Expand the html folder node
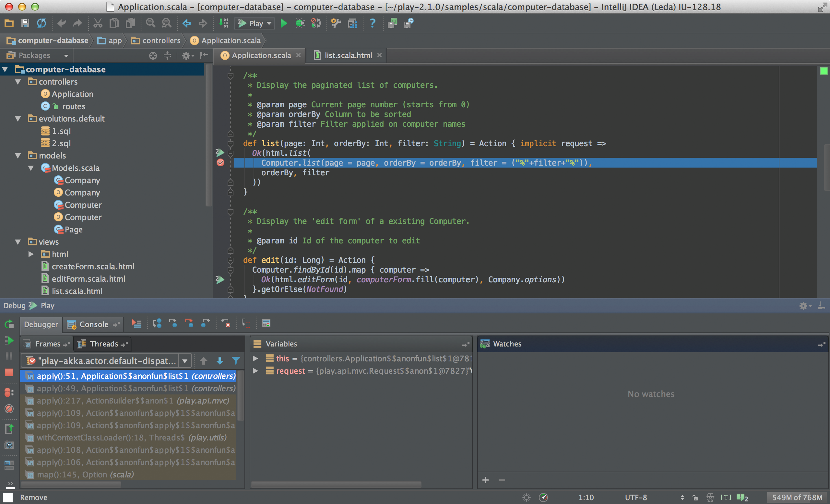Screen dimensions: 830x504 31,254
